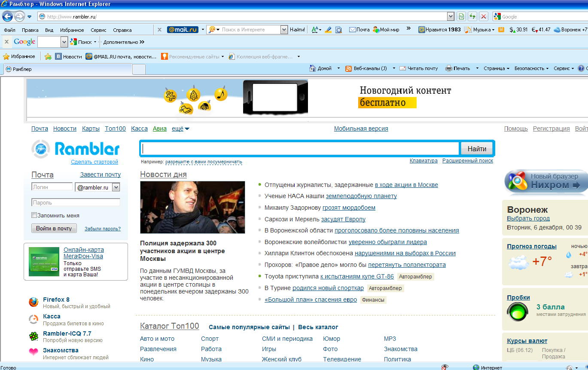Expand the ещё menu in Rambler navigation
588x370 pixels.
180,128
